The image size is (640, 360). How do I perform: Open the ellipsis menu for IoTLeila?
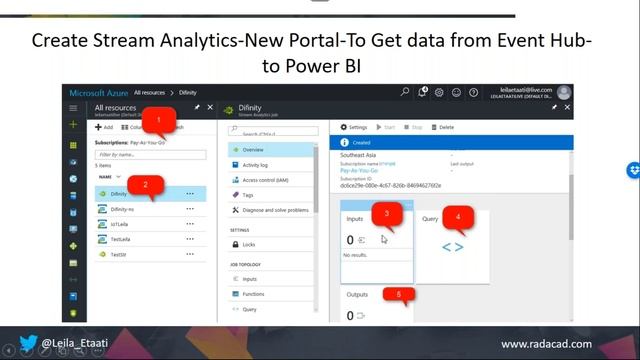(190, 224)
